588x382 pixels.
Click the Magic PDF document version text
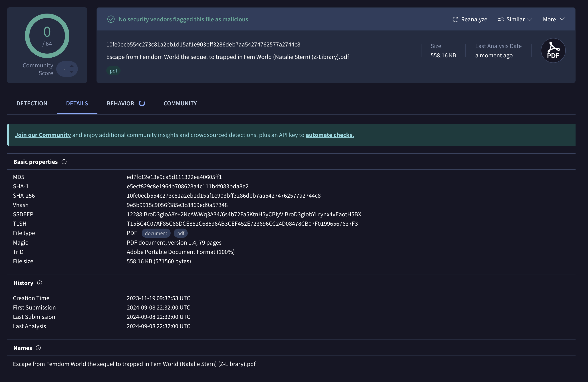click(174, 243)
